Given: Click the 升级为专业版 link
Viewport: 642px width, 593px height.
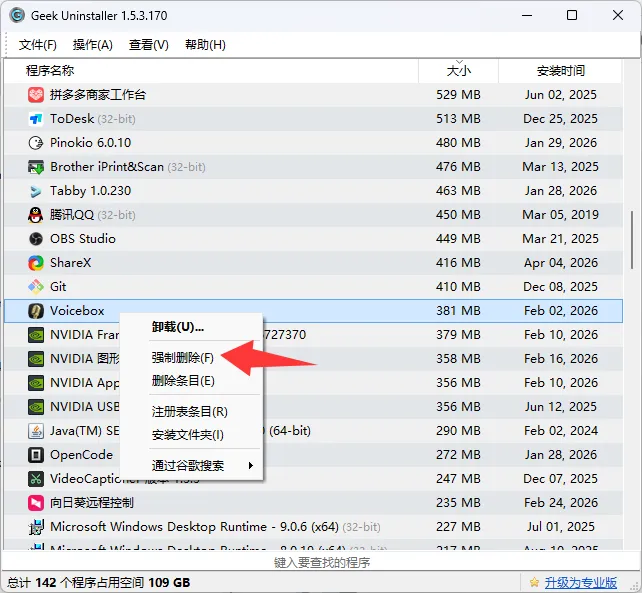Looking at the screenshot, I should 580,582.
